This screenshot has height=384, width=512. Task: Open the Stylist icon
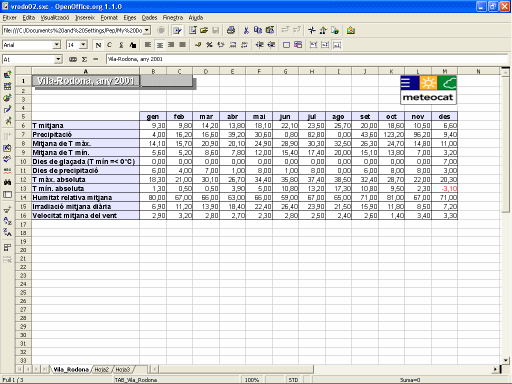point(323,30)
